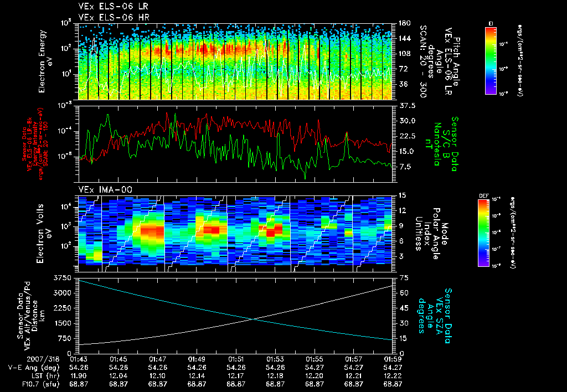Viewport: 567px width, 392px height.
Task: Click the 2250 km distance tick
Action: [x=63, y=308]
